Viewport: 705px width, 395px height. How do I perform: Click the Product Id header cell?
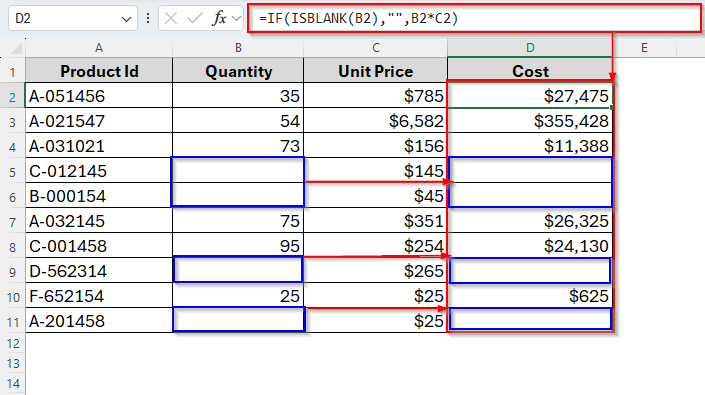pyautogui.click(x=99, y=71)
